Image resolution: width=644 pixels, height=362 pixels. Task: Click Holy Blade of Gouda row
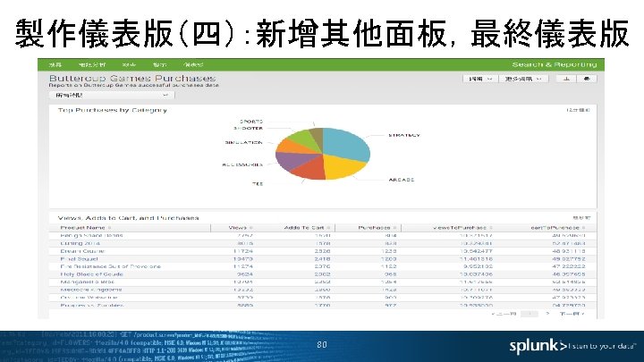(322, 274)
